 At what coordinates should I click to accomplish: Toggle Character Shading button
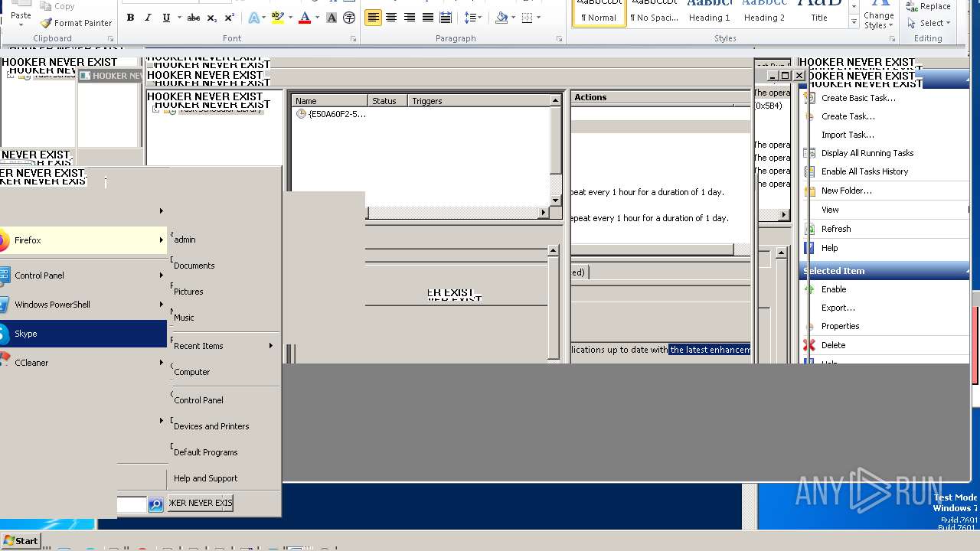tap(333, 18)
